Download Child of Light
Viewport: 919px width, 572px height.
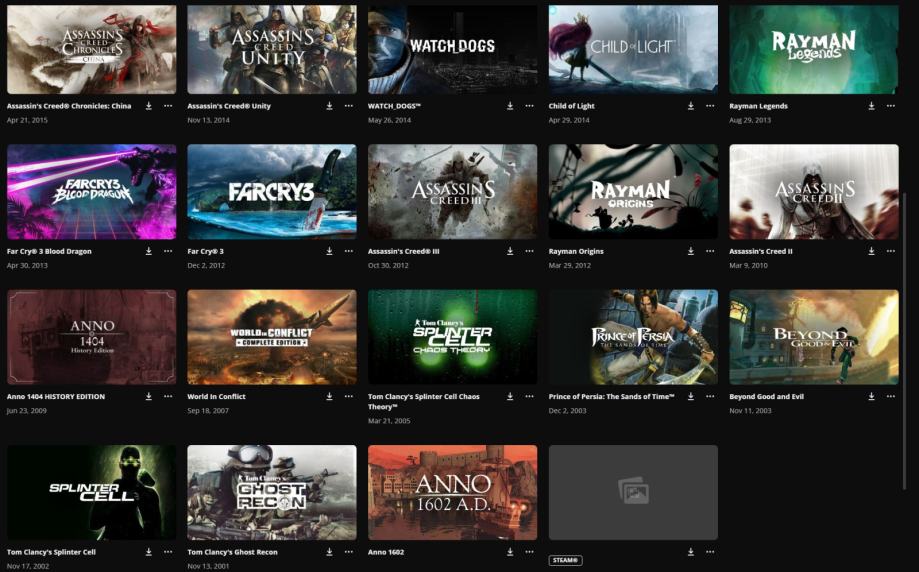[x=690, y=105]
